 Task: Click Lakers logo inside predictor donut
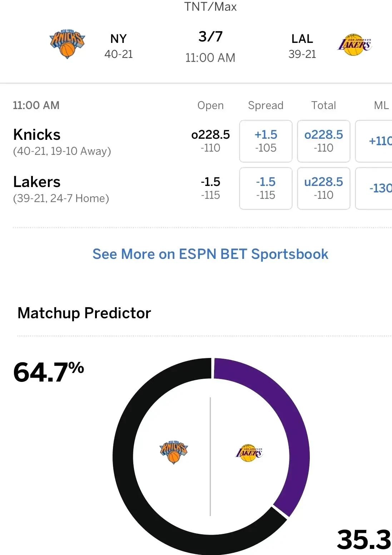pos(249,453)
